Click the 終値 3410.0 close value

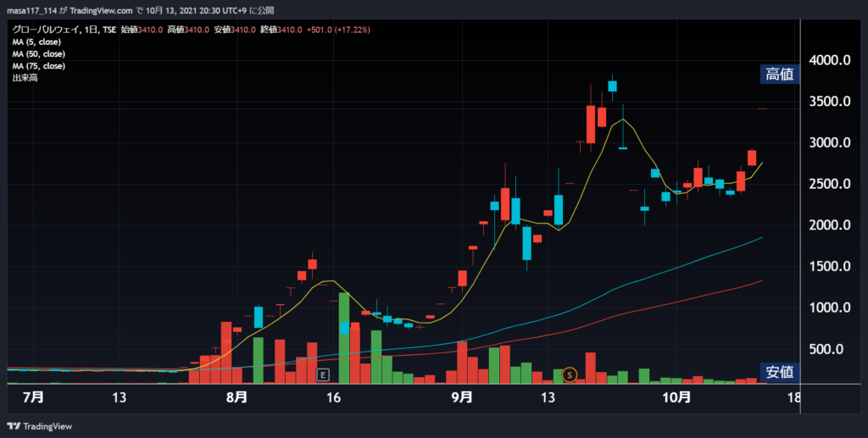(281, 30)
